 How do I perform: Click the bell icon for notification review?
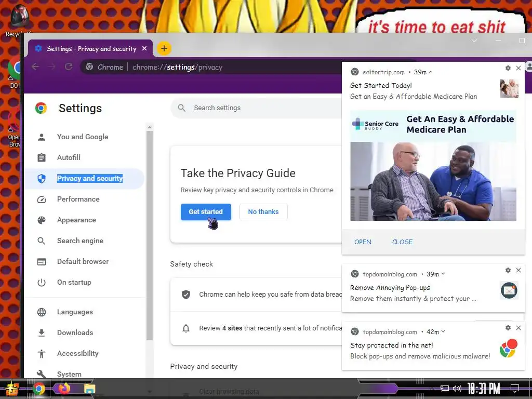pos(186,328)
